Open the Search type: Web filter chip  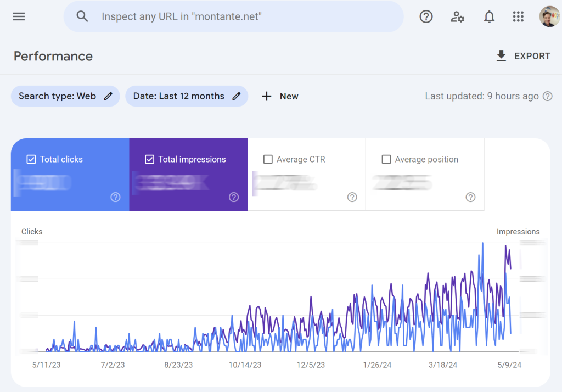[60, 96]
